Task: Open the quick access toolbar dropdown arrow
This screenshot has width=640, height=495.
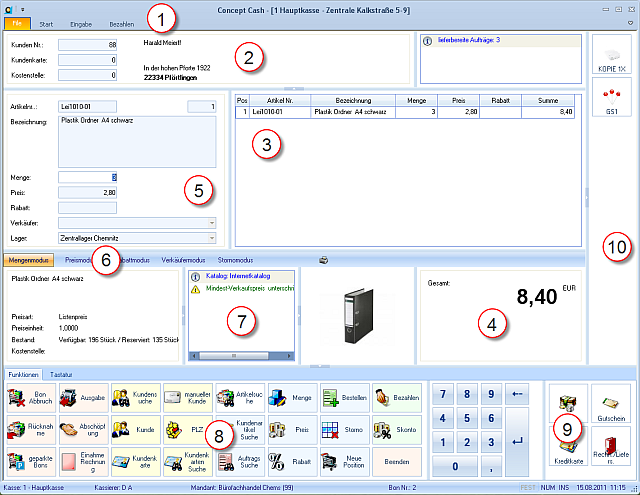Action: point(22,7)
